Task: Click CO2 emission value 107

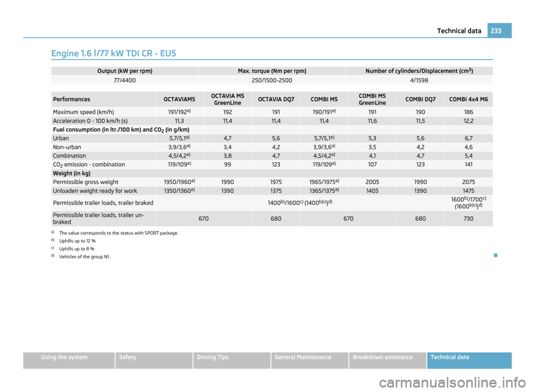Action: pyautogui.click(x=372, y=164)
